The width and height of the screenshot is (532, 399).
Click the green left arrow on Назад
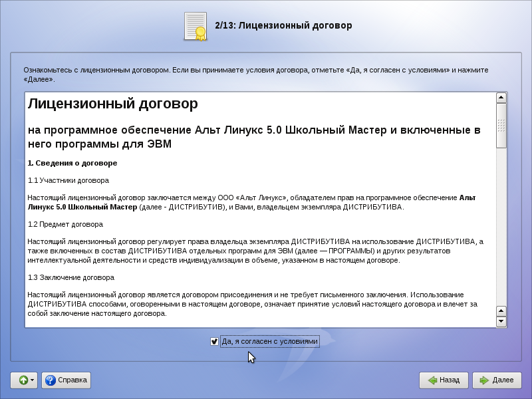pyautogui.click(x=432, y=380)
